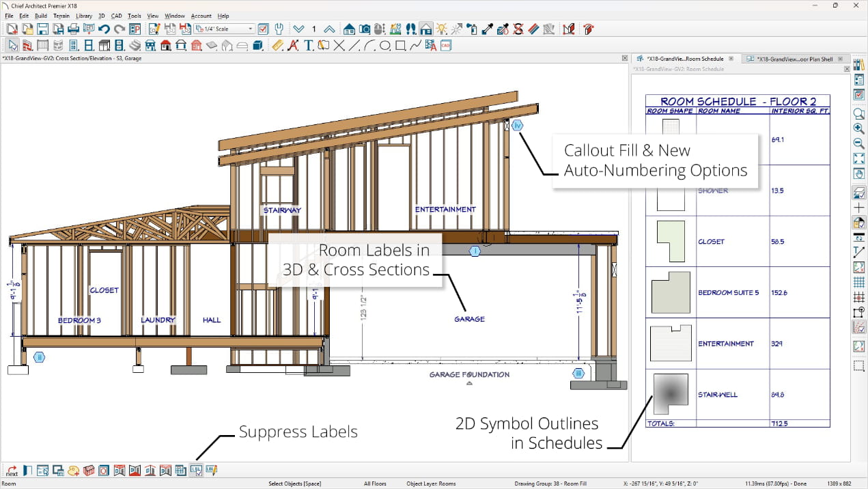Image resolution: width=868 pixels, height=489 pixels.
Task: Redo the last action
Action: tap(120, 29)
